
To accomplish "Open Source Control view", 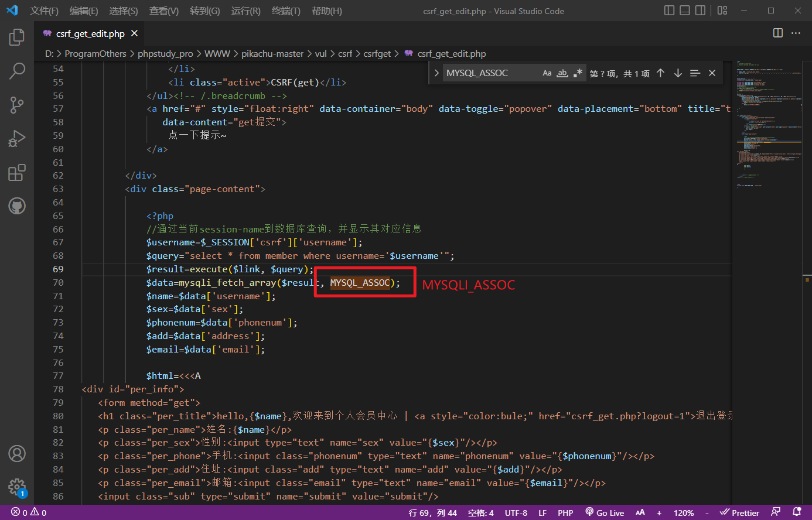I will click(x=17, y=105).
